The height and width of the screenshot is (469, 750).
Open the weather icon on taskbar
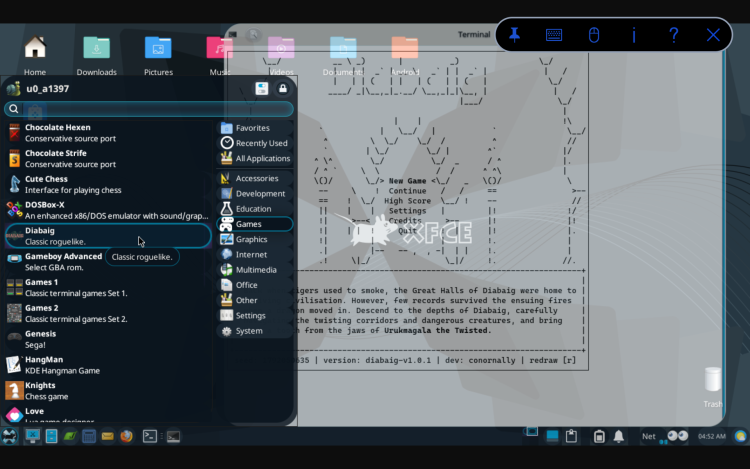[x=740, y=436]
